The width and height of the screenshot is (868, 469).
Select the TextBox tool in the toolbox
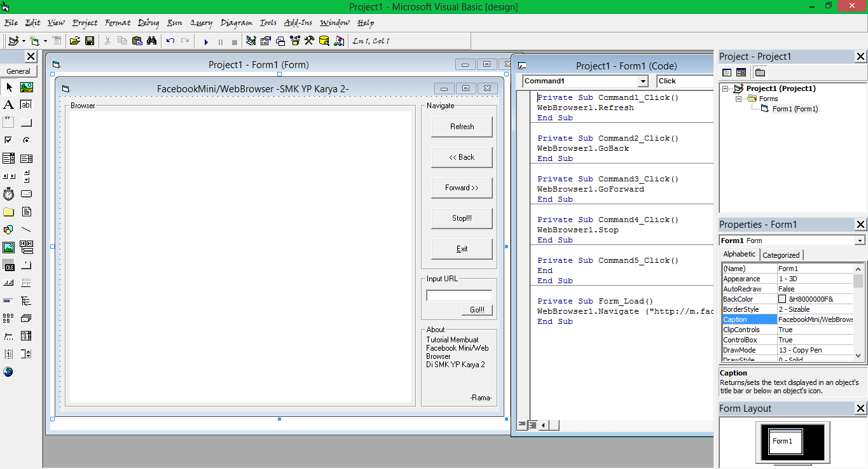[25, 104]
